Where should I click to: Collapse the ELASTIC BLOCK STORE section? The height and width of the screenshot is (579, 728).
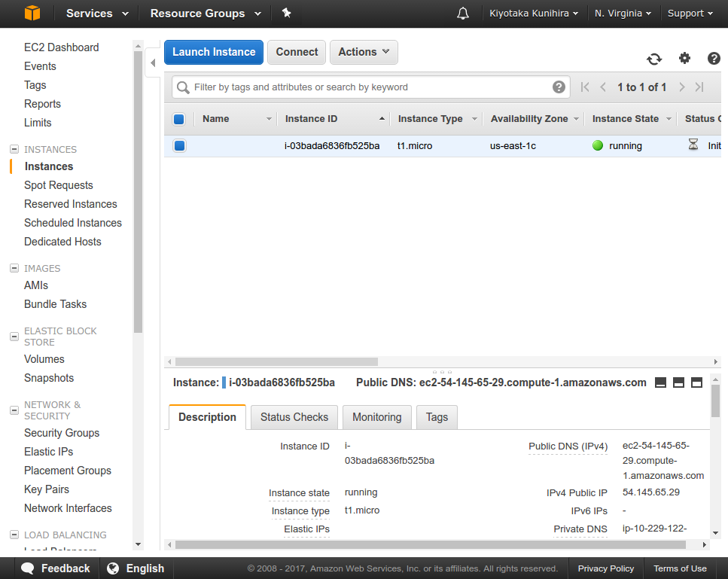tap(14, 336)
